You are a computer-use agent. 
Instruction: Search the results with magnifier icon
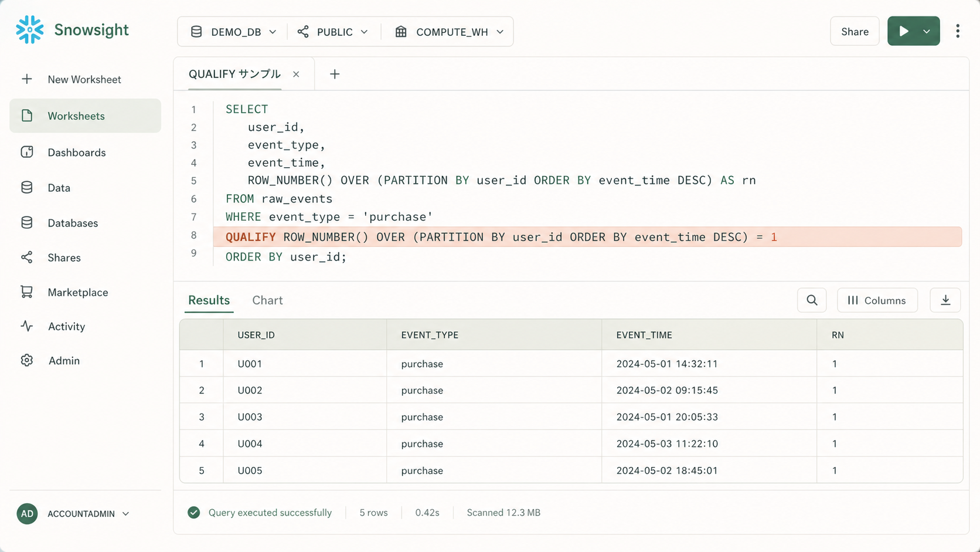tap(812, 300)
